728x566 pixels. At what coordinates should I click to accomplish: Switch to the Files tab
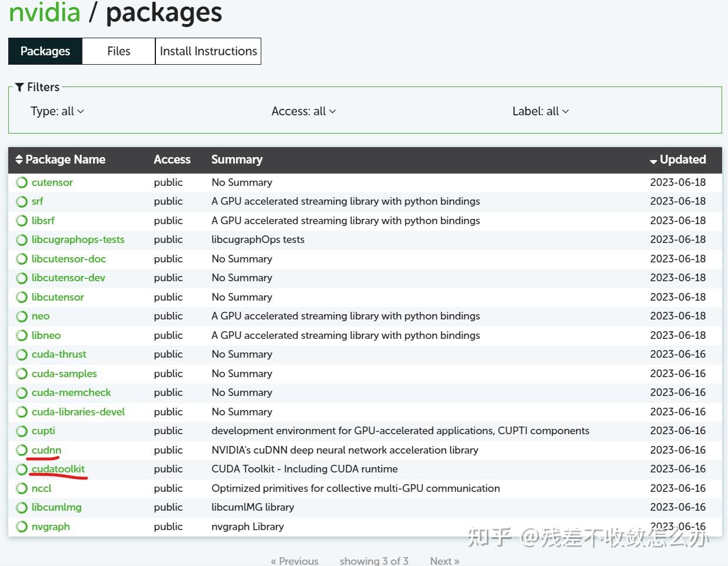[118, 51]
